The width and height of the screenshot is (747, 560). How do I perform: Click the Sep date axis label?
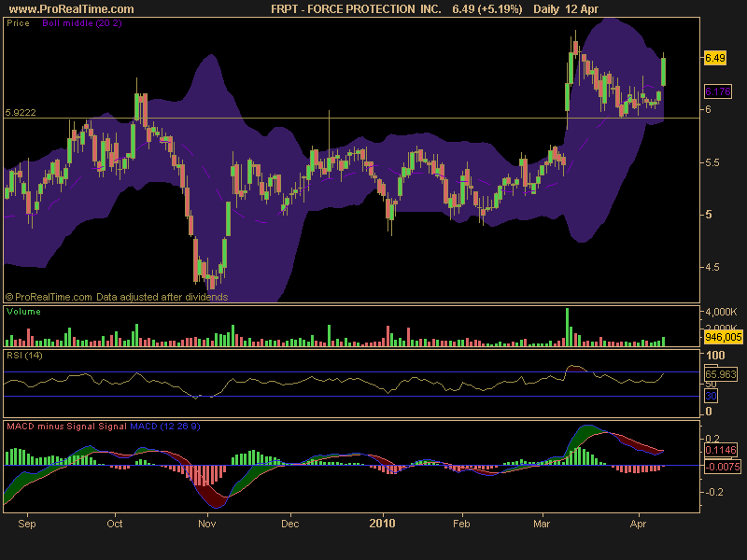coord(27,524)
